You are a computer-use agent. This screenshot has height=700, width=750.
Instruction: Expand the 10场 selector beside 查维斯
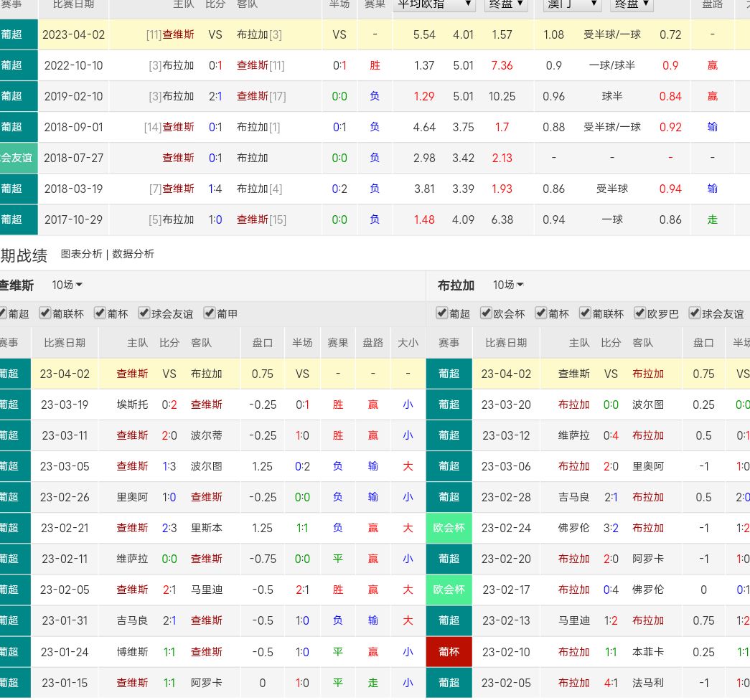click(67, 285)
